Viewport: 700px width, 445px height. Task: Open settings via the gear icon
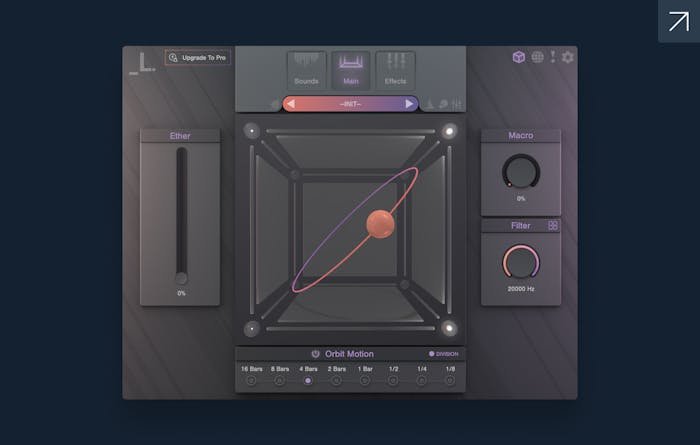[x=568, y=57]
